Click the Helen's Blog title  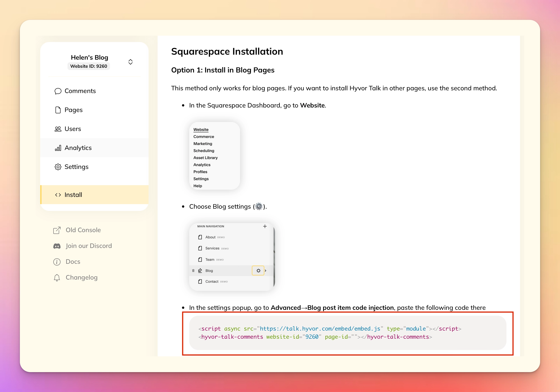tap(89, 57)
